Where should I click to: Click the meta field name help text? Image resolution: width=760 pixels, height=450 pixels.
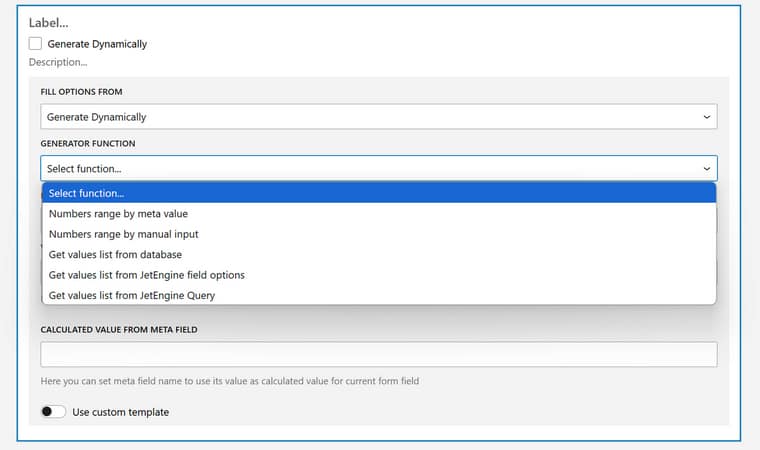click(229, 381)
